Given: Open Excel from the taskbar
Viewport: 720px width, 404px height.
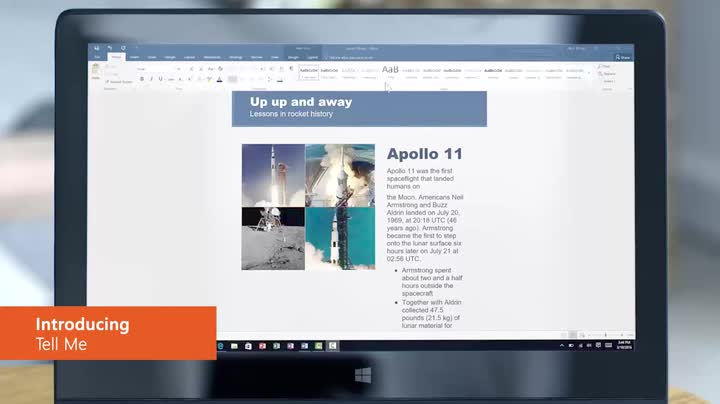Looking at the screenshot, I should click(x=276, y=346).
